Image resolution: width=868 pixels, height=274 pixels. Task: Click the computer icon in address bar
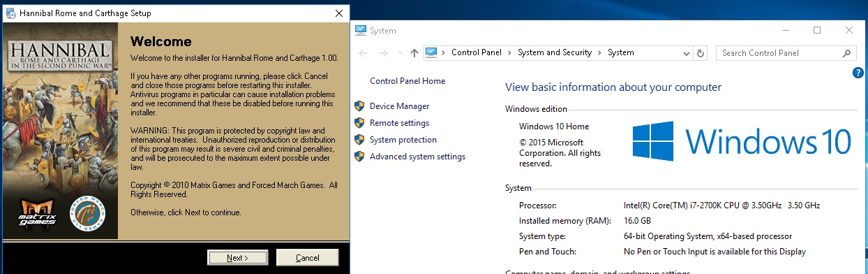[x=431, y=52]
